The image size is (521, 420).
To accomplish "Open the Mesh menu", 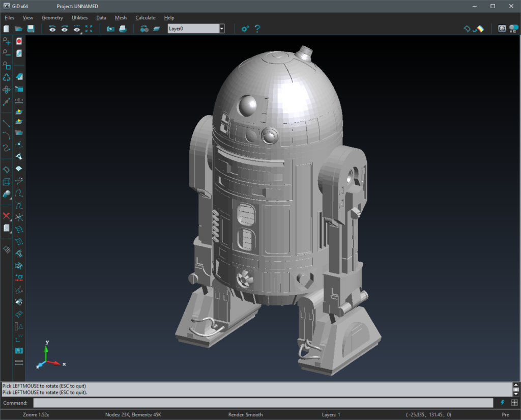I will (x=121, y=18).
